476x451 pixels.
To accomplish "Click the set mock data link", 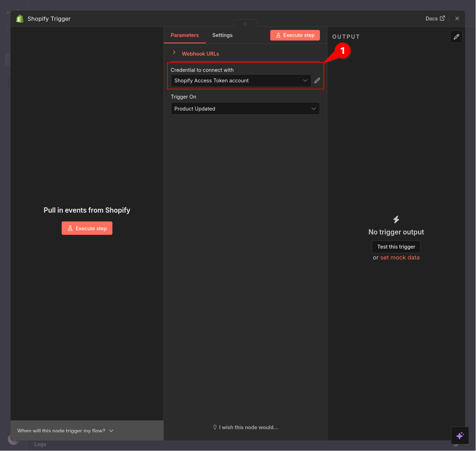I will (x=400, y=257).
